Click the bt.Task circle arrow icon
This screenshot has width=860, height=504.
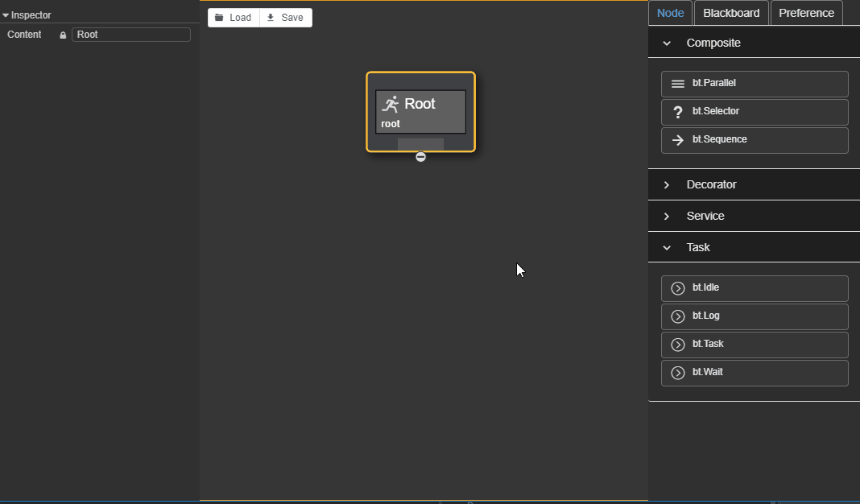coord(678,345)
